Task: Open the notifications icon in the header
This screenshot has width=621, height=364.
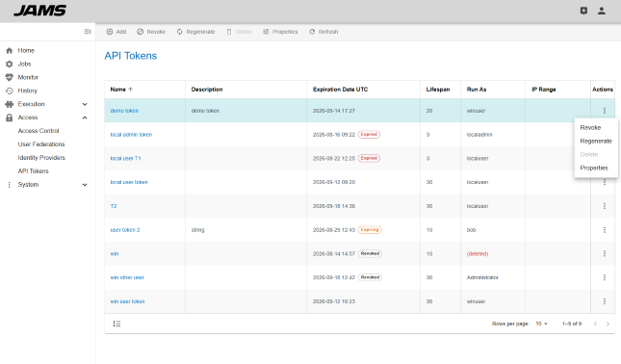Action: [583, 11]
